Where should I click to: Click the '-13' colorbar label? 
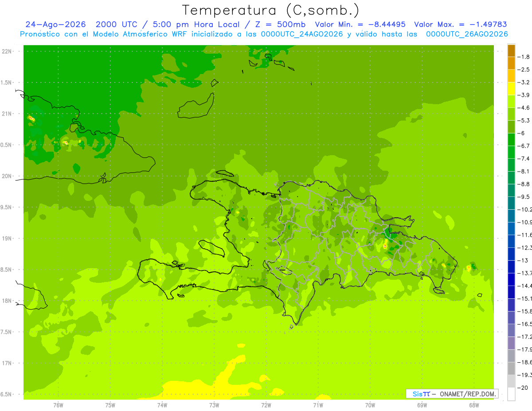(x=524, y=260)
